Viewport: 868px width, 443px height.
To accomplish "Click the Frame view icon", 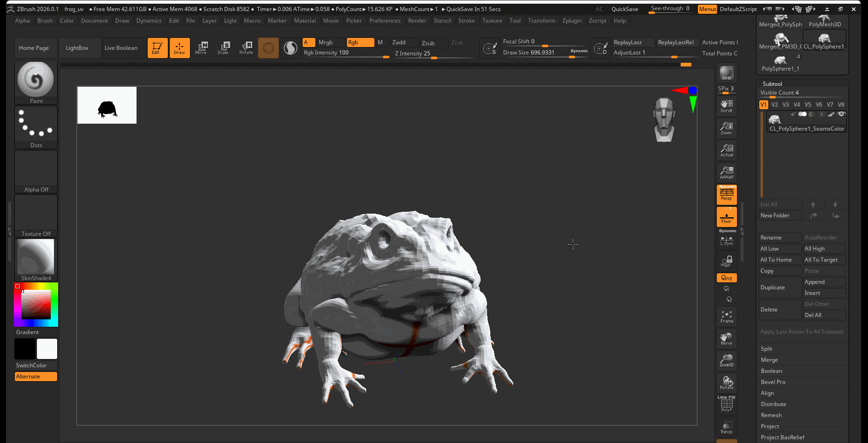I will (726, 317).
